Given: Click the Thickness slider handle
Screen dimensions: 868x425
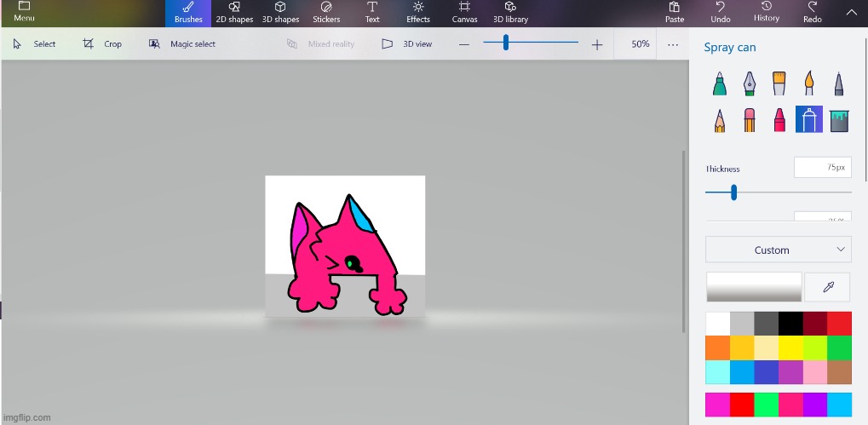Looking at the screenshot, I should [x=733, y=192].
